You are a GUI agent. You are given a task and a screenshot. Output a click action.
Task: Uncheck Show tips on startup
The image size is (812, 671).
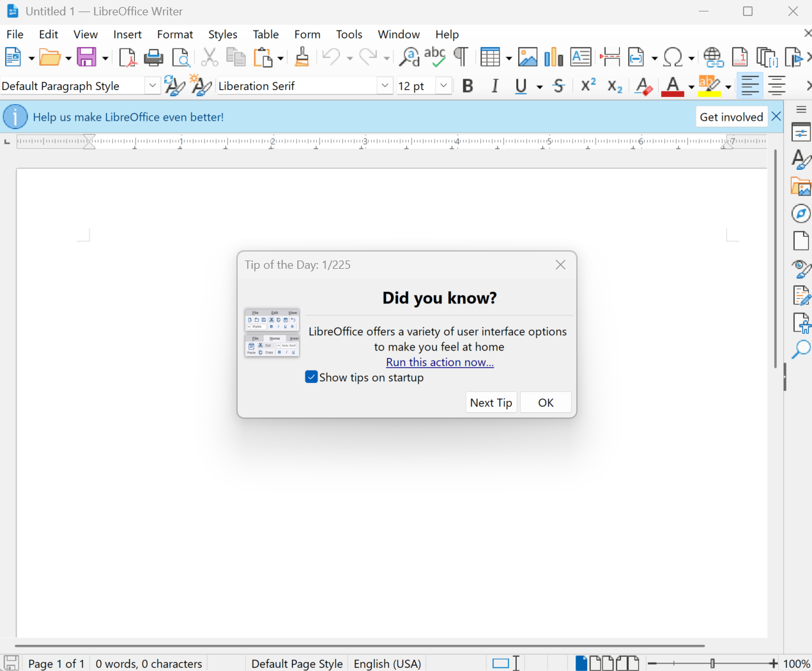coord(312,377)
